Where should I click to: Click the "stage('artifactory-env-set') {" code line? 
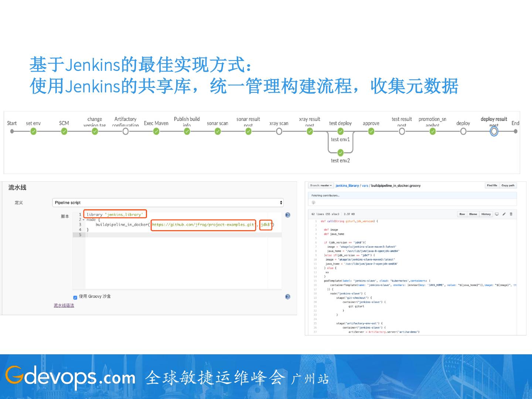[x=359, y=323]
